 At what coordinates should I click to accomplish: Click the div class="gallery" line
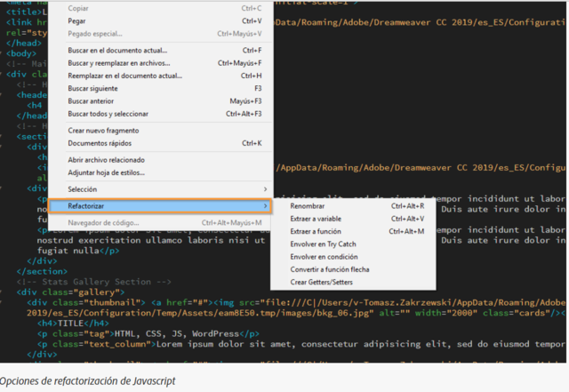click(x=70, y=292)
